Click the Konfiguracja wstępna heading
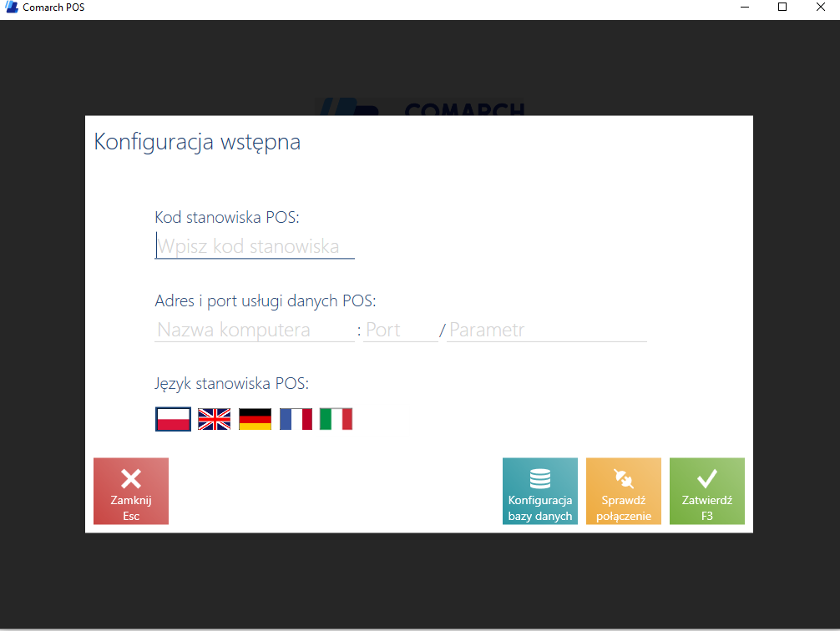The image size is (840, 631). [x=197, y=142]
